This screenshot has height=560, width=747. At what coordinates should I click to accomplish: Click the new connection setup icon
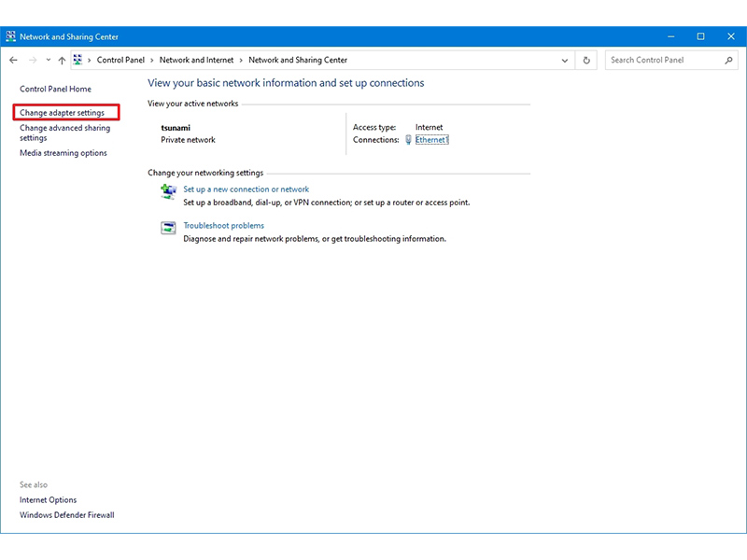click(168, 191)
